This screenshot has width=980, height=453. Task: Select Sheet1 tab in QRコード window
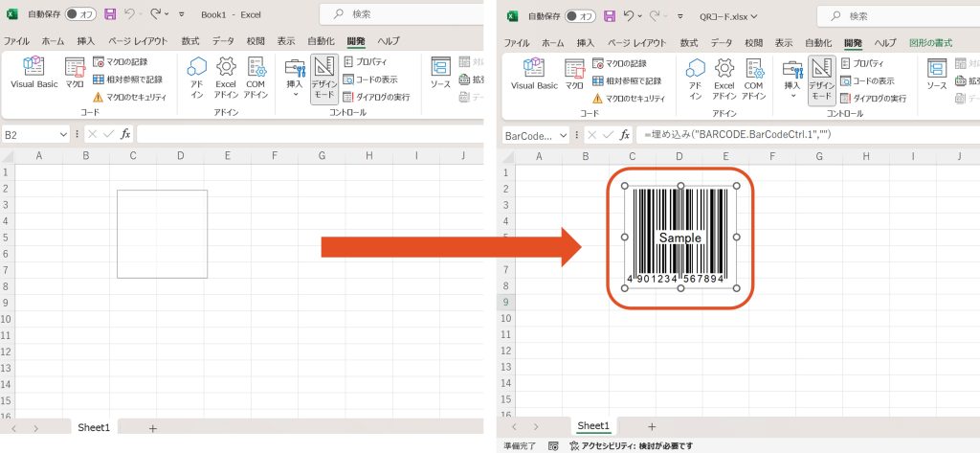coord(593,426)
